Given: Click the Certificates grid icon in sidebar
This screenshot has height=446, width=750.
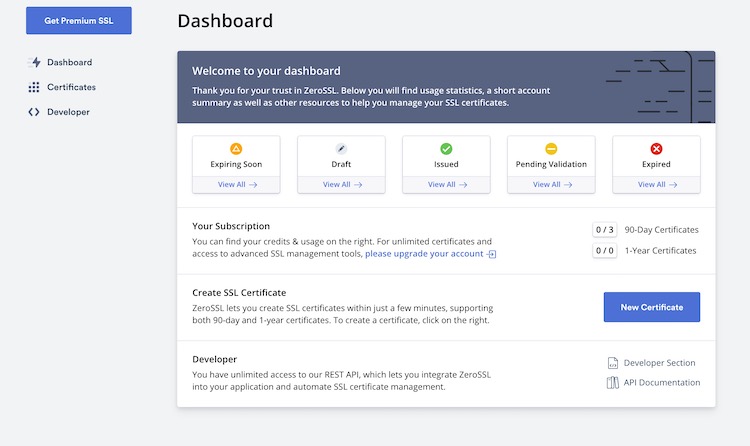Looking at the screenshot, I should (x=33, y=87).
